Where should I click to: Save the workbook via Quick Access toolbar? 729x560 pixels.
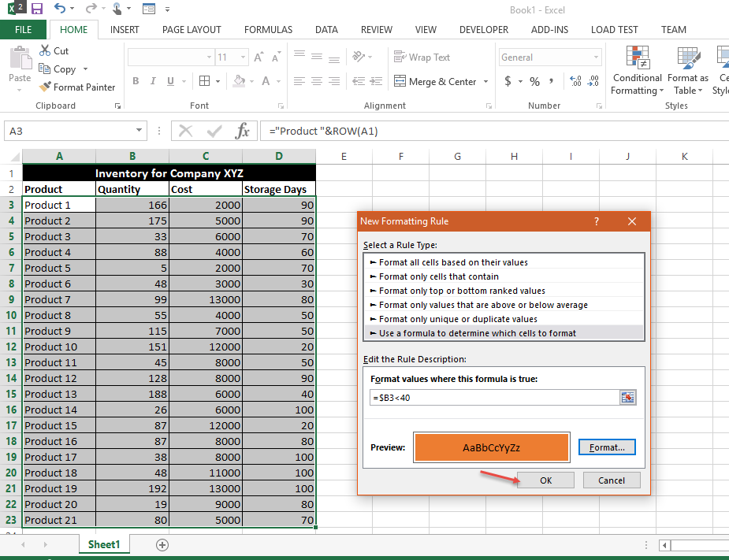tap(36, 8)
